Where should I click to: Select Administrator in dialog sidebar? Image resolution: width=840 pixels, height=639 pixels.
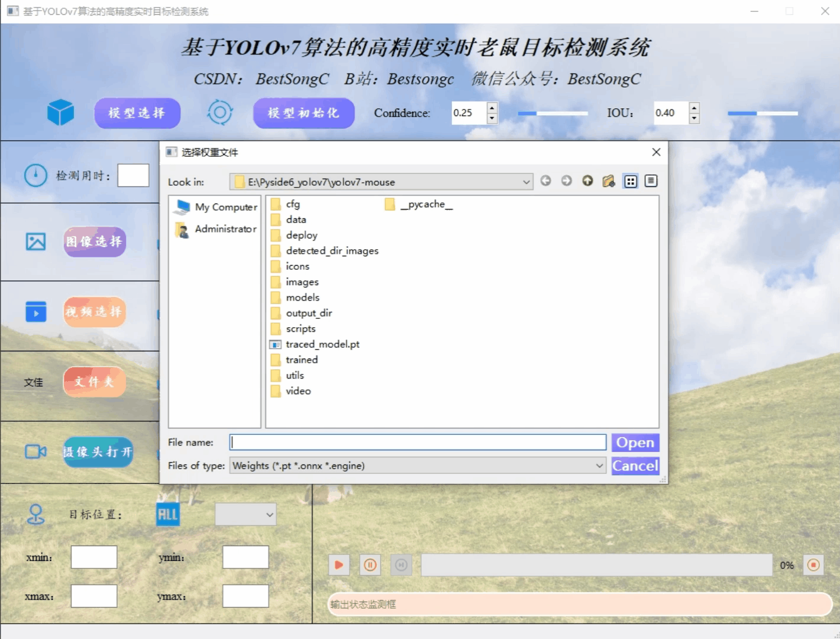click(217, 229)
